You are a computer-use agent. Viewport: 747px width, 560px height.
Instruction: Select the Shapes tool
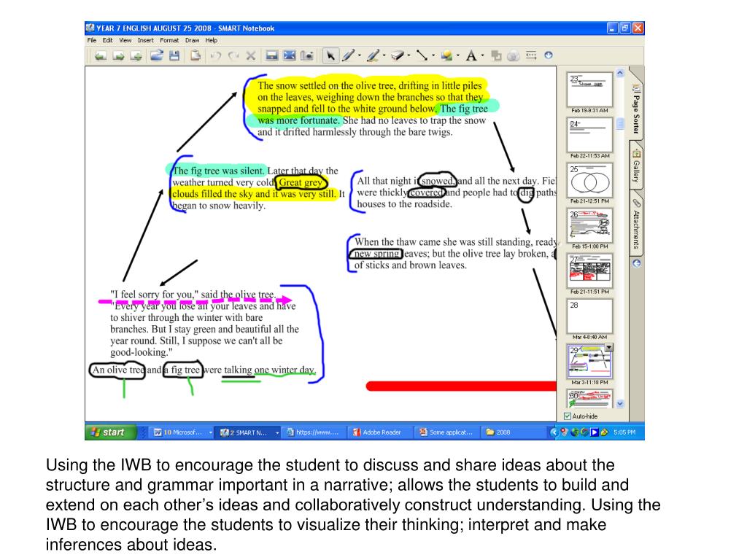pyautogui.click(x=446, y=55)
